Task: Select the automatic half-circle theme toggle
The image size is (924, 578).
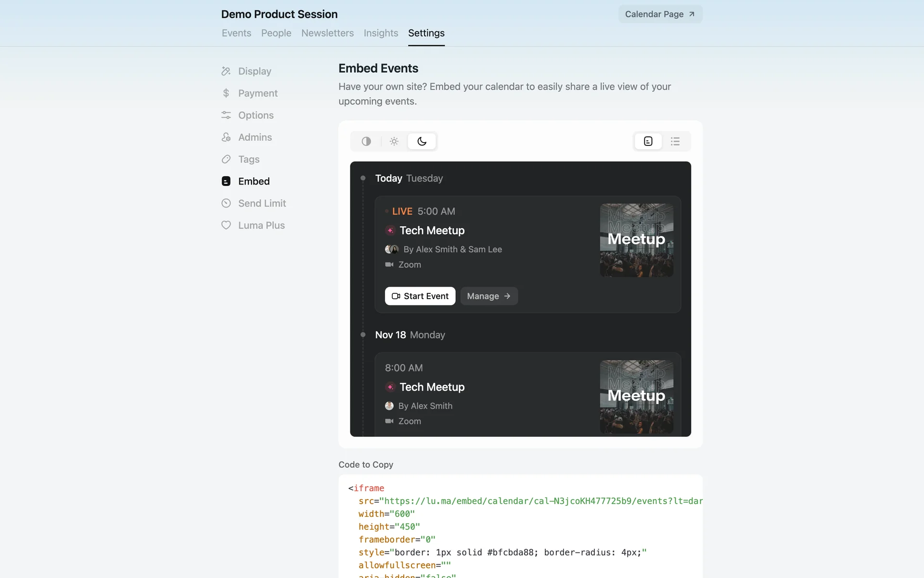Action: [366, 141]
